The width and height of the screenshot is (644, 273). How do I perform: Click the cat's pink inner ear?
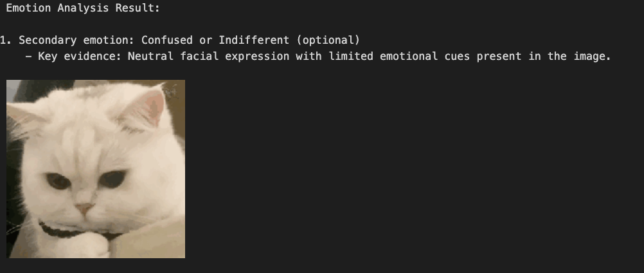(152, 108)
